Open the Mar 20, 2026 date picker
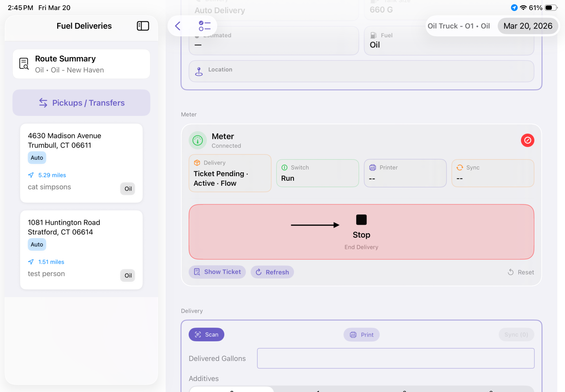Screen dimensions: 565x392 pyautogui.click(x=527, y=26)
